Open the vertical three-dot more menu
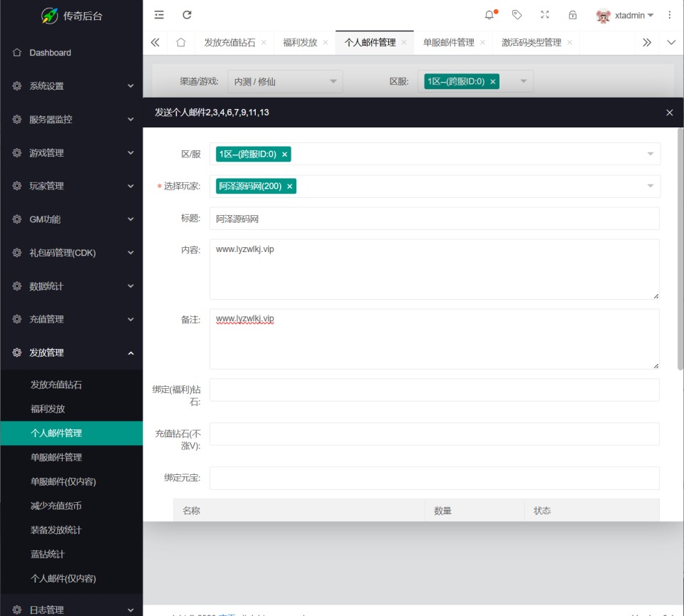684x616 pixels. [x=670, y=14]
